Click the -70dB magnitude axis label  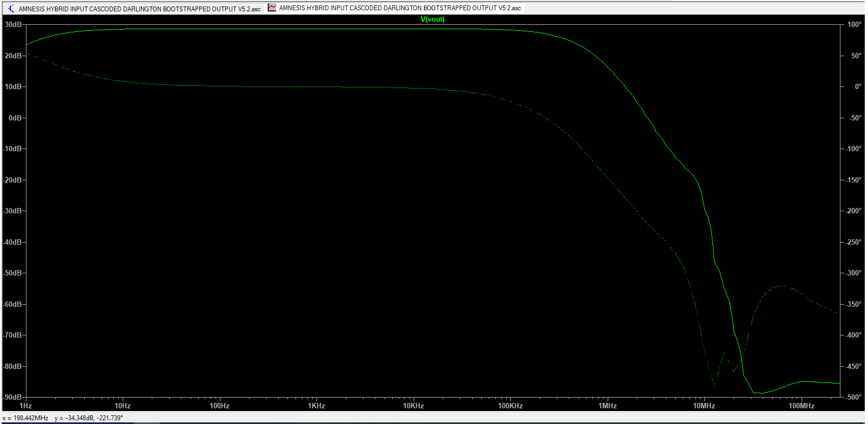tap(13, 335)
